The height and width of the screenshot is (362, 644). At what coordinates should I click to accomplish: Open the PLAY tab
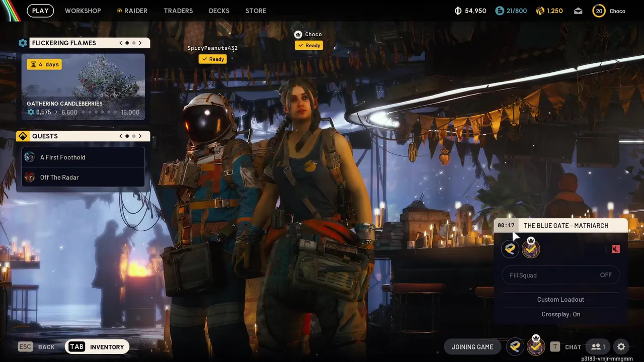tap(40, 11)
